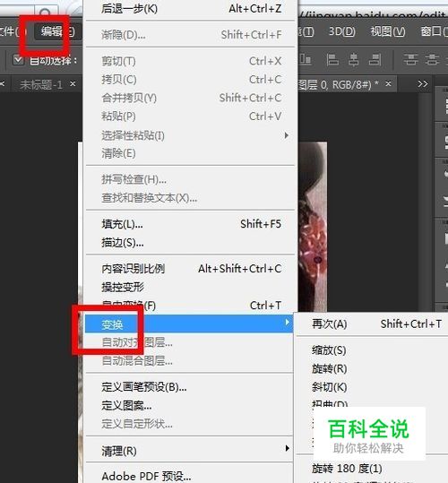This screenshot has height=483, width=448.
Task: Toggle the 自动选择 checkbox
Action: pos(18,59)
